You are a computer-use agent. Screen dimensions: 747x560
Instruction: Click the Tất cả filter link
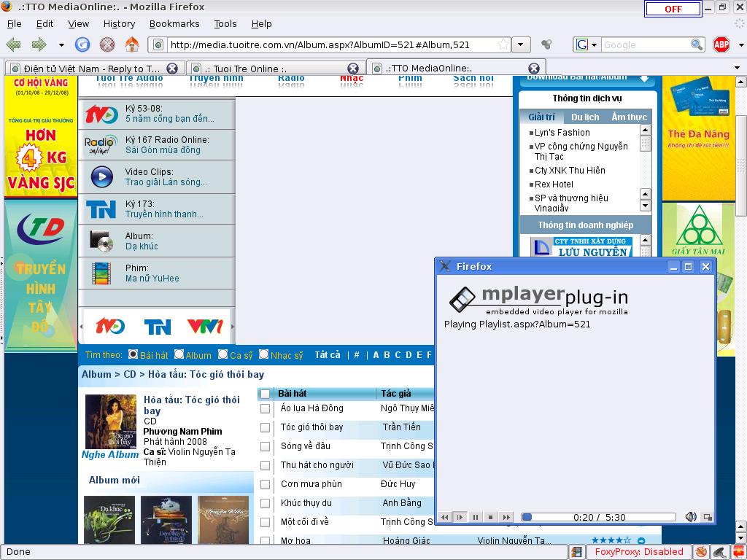(x=328, y=355)
